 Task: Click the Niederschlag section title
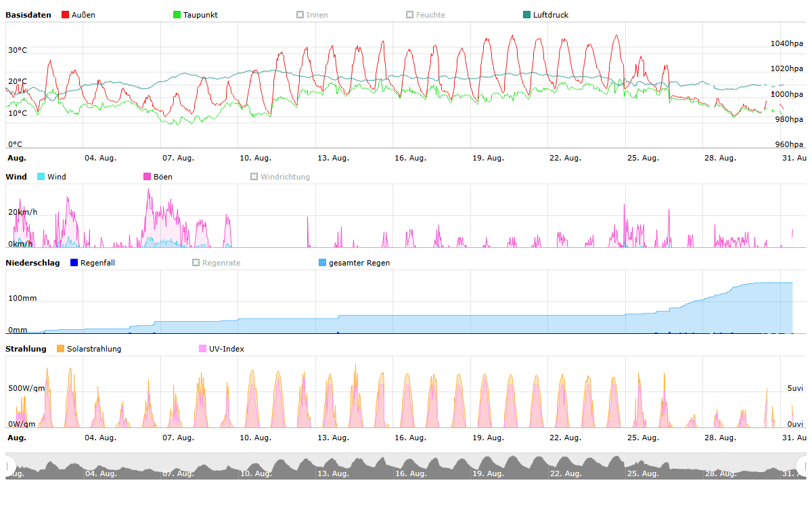(32, 263)
